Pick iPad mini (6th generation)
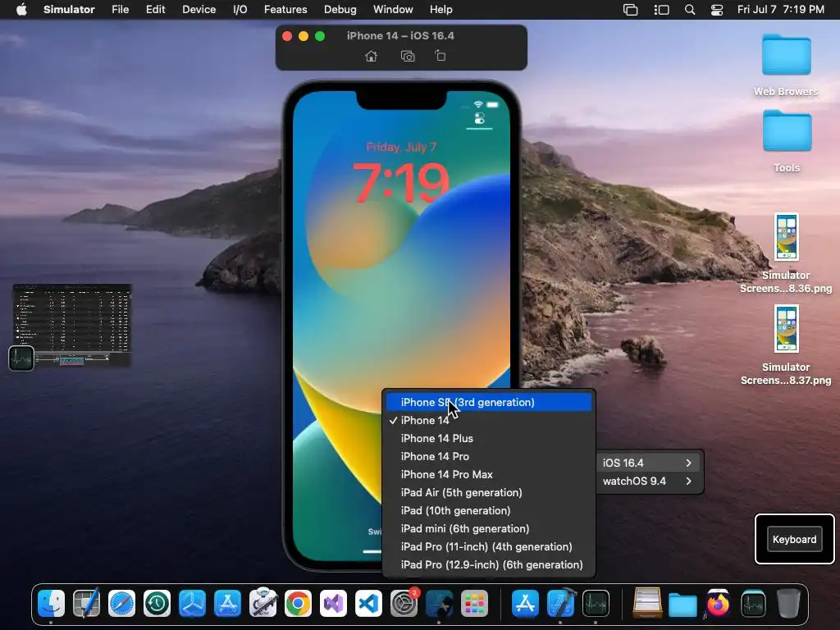This screenshot has width=840, height=630. pyautogui.click(x=489, y=529)
